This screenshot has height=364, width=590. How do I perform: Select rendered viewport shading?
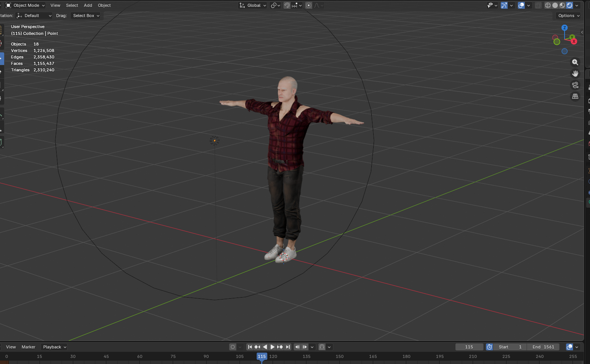pyautogui.click(x=570, y=6)
